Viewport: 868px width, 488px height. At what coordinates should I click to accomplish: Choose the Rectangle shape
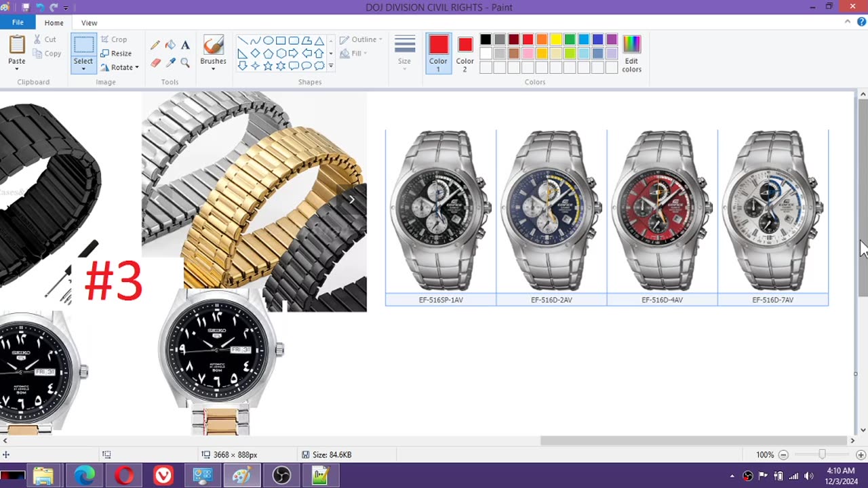[x=281, y=41]
